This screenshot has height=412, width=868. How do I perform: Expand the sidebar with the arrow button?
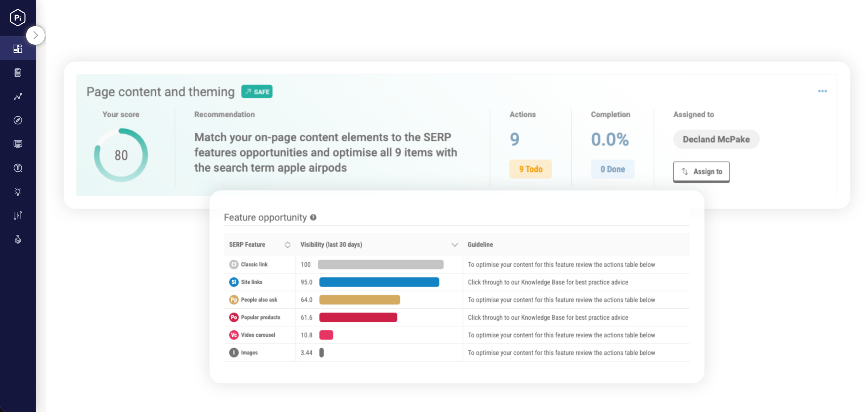pos(35,35)
